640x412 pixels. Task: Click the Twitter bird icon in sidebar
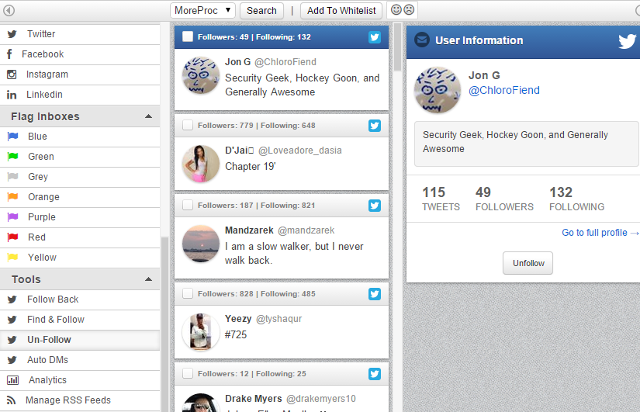pyautogui.click(x=12, y=34)
